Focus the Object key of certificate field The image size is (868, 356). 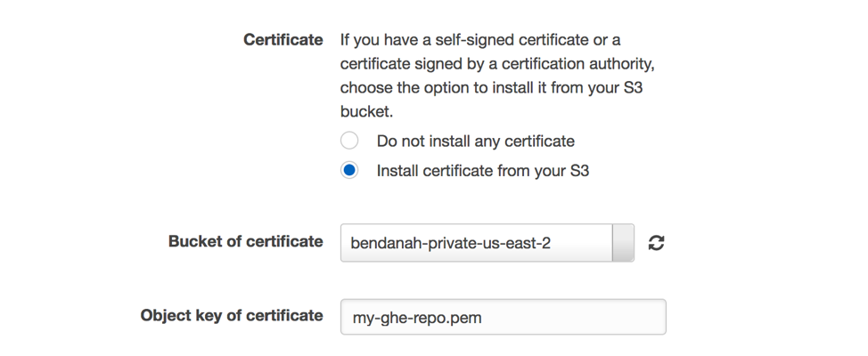tap(503, 317)
